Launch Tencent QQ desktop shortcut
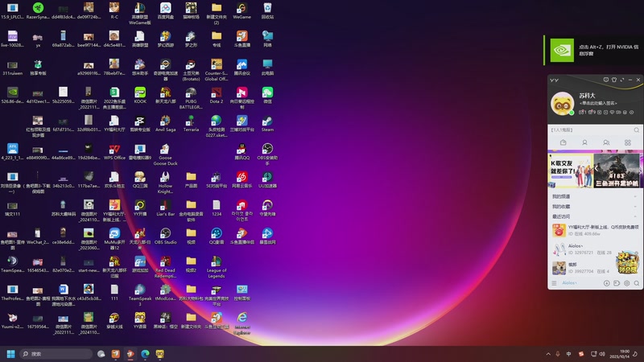 242,151
